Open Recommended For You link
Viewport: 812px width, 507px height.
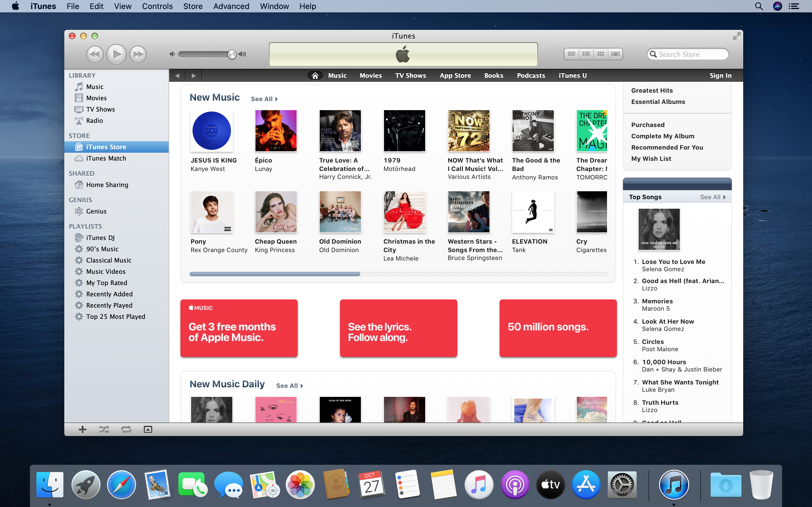coord(667,147)
